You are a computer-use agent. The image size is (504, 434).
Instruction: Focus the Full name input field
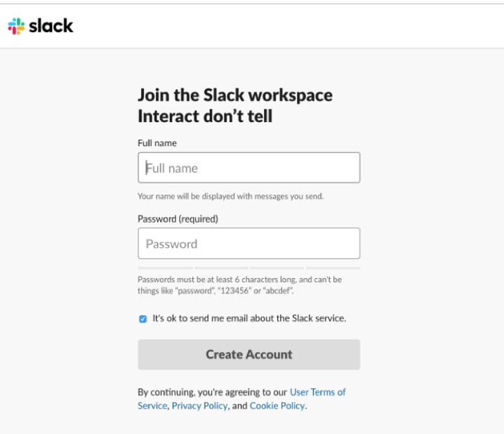(x=248, y=168)
